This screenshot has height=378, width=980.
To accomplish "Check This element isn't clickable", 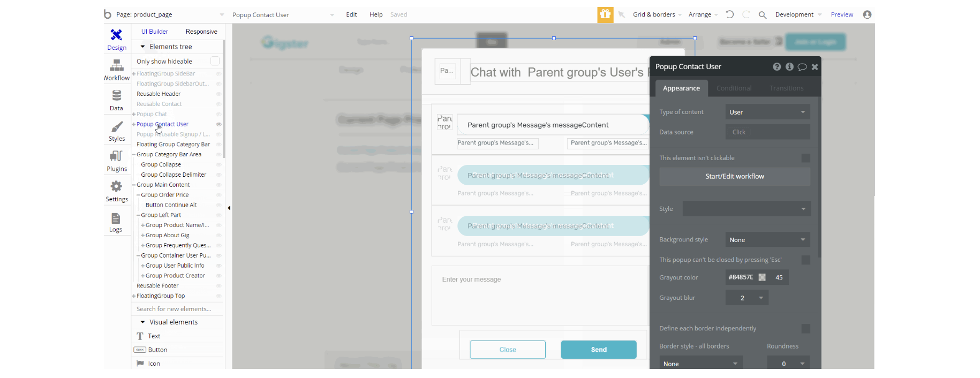I will (805, 158).
